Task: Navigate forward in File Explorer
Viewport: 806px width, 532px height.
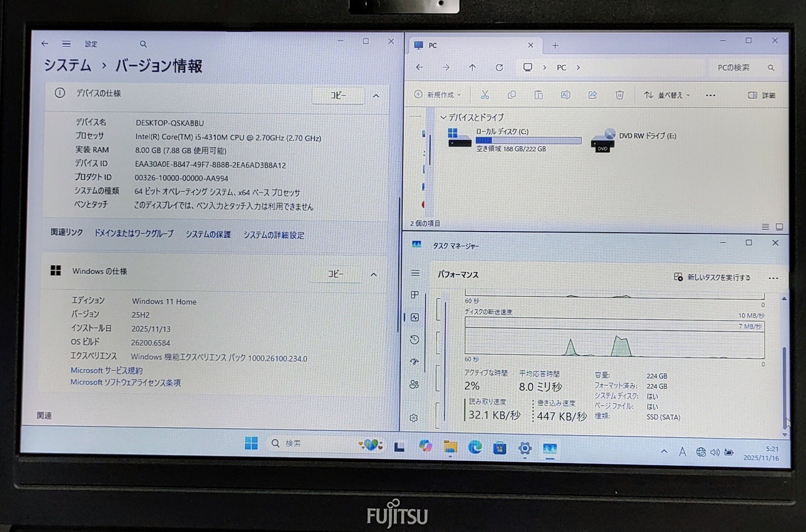Action: point(446,67)
